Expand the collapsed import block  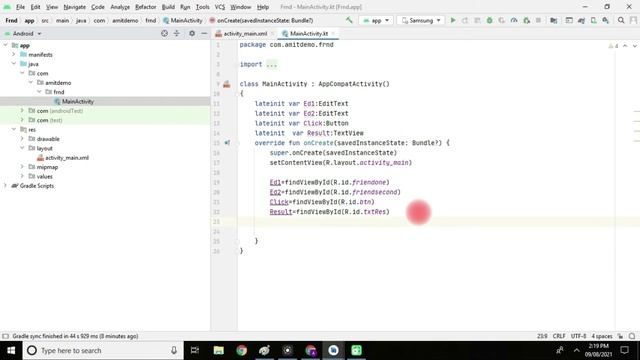click(271, 64)
